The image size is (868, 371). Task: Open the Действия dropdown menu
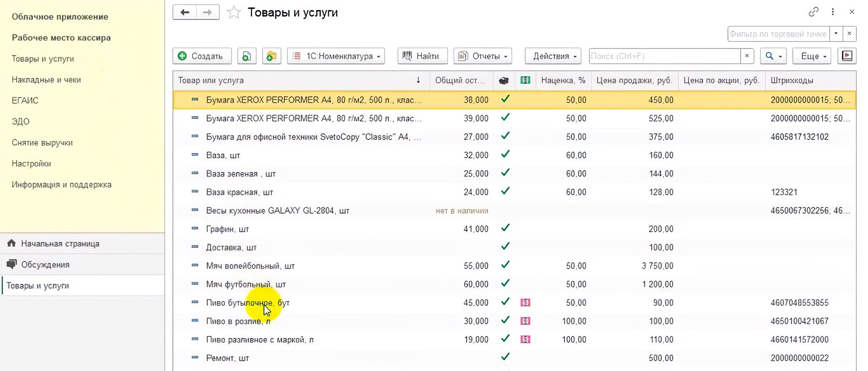click(553, 56)
